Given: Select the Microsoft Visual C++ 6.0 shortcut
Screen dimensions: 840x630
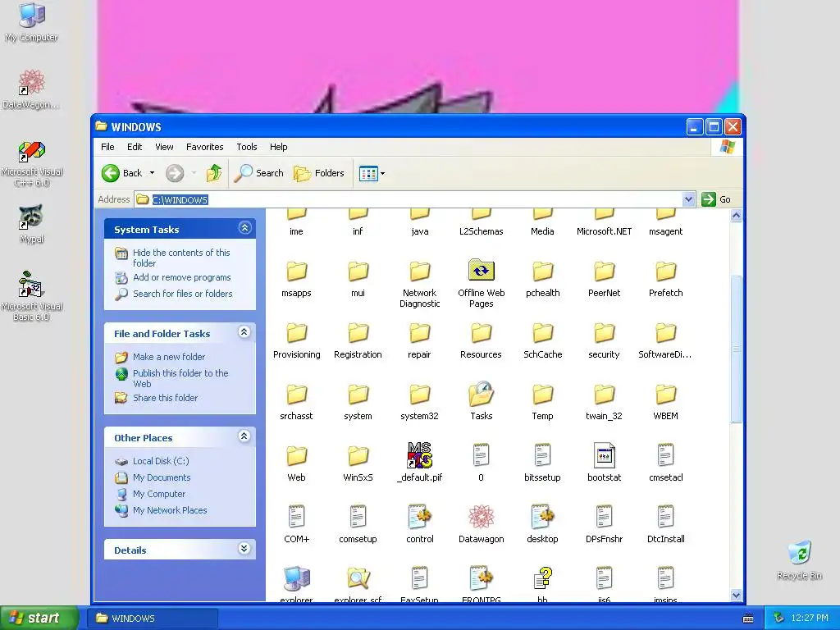Looking at the screenshot, I should click(x=32, y=163).
